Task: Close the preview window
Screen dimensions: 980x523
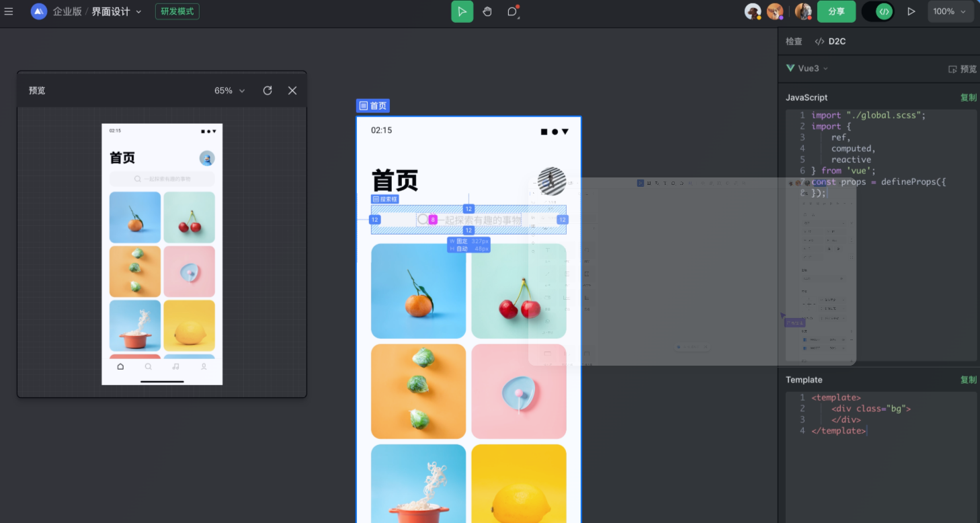Action: coord(292,90)
